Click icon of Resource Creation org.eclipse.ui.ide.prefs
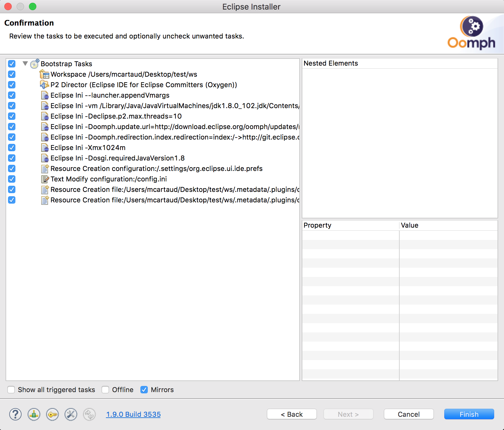This screenshot has width=504, height=430. [45, 168]
